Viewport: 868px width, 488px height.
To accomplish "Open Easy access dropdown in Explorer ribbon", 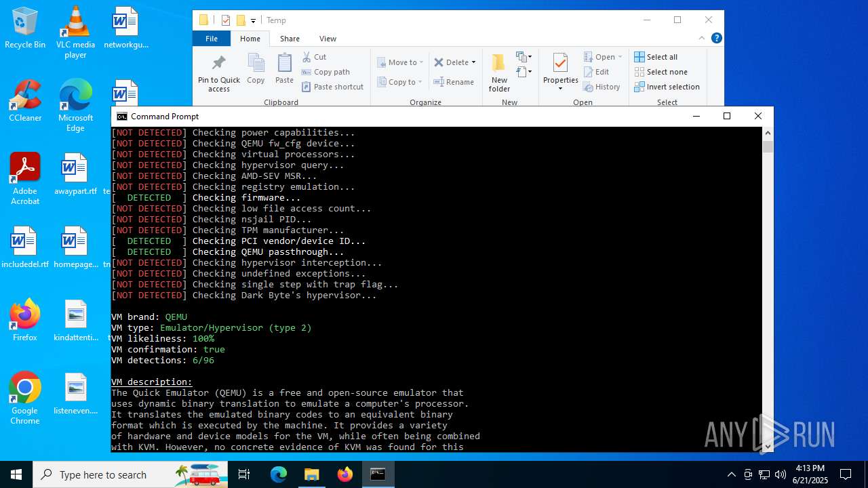I will coord(524,71).
